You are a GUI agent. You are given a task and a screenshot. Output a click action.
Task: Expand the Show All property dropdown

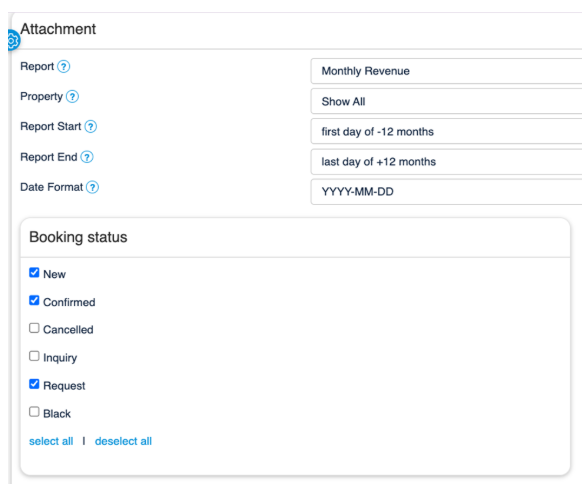click(446, 101)
